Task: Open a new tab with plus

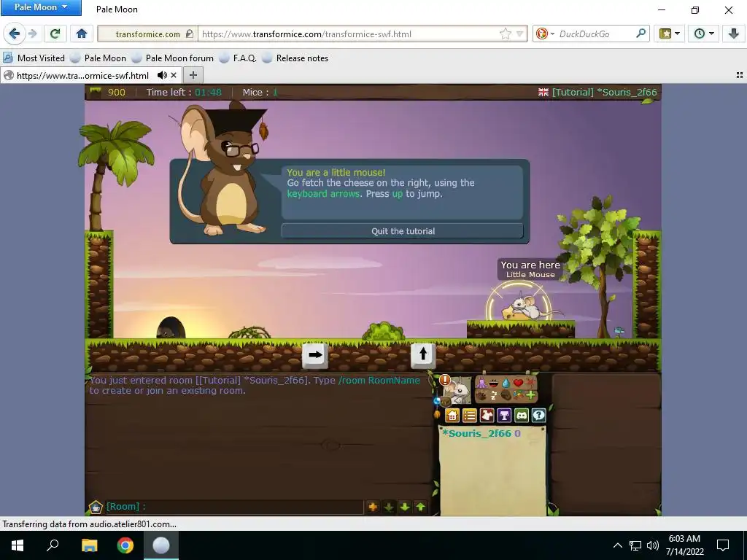Action: [193, 75]
